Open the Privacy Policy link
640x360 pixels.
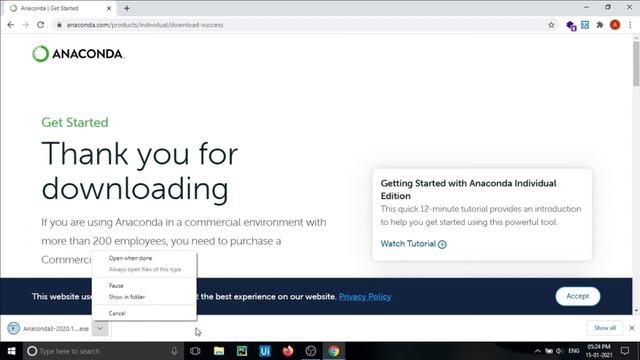pyautogui.click(x=365, y=297)
